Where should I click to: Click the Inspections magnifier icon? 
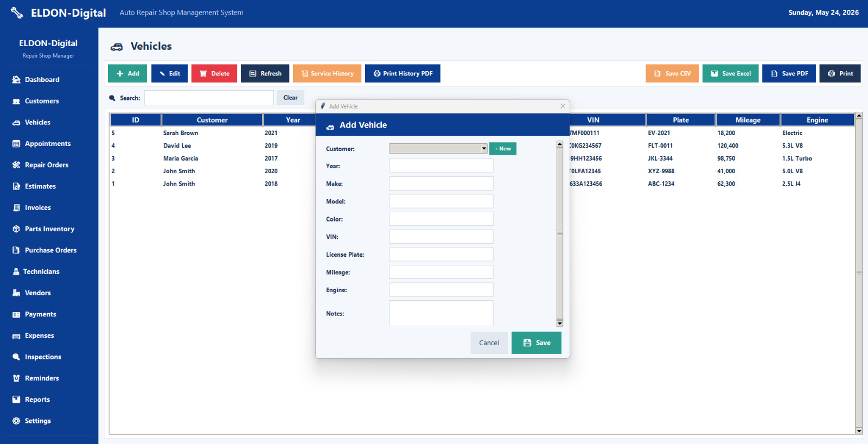click(x=16, y=357)
